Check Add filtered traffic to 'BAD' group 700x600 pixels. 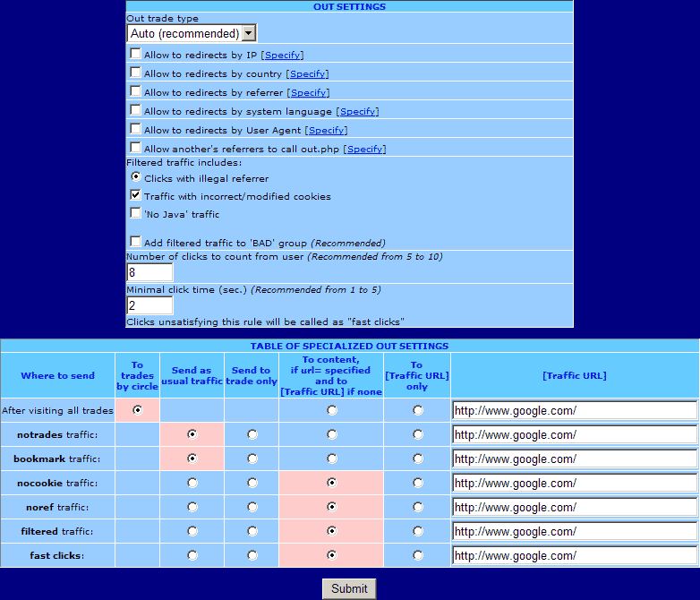coord(135,241)
